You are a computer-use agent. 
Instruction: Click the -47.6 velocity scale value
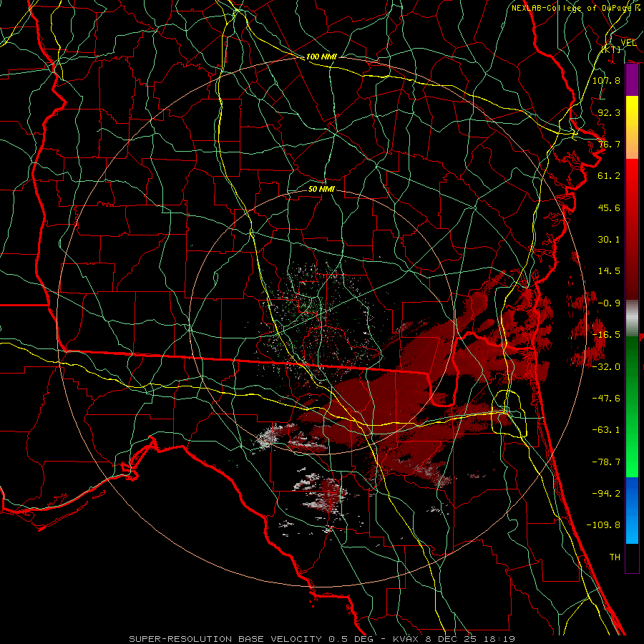click(x=606, y=398)
